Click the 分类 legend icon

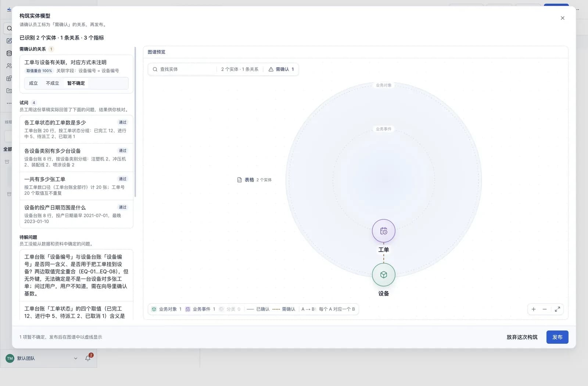(221, 309)
